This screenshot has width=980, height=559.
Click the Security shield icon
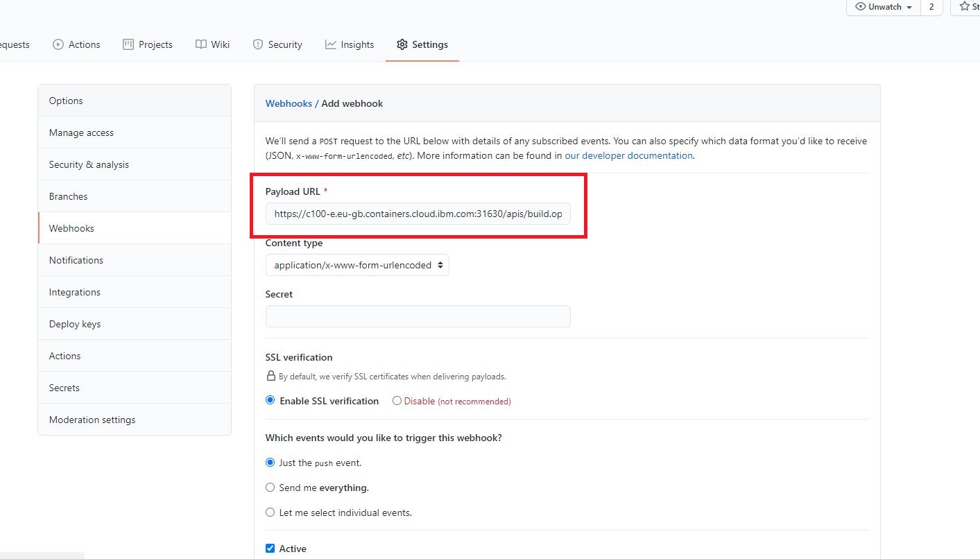coord(257,44)
